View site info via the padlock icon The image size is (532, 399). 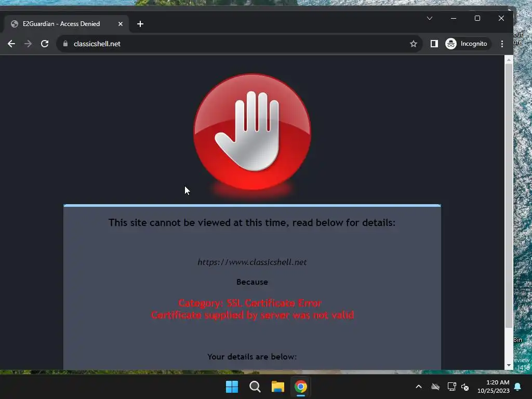(65, 44)
